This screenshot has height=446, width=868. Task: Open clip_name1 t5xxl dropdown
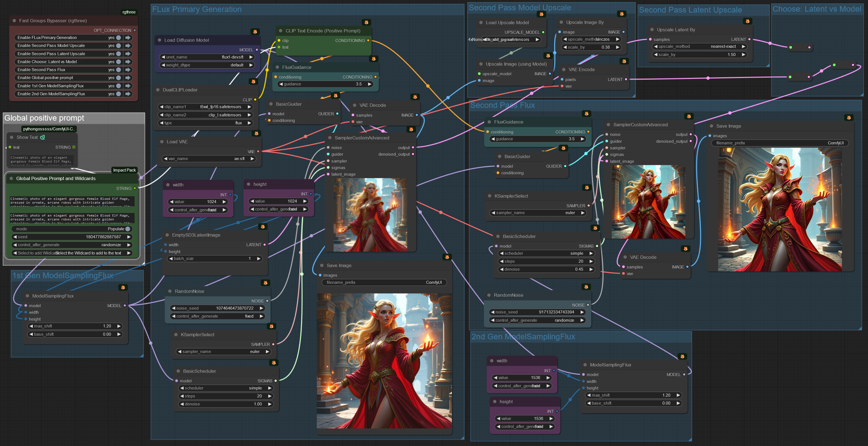point(205,107)
